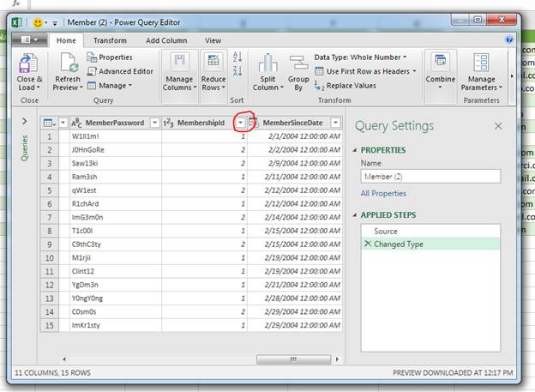Open the MemberSinceDate column filter dropdown
Image resolution: width=535 pixels, height=392 pixels.
(x=336, y=123)
